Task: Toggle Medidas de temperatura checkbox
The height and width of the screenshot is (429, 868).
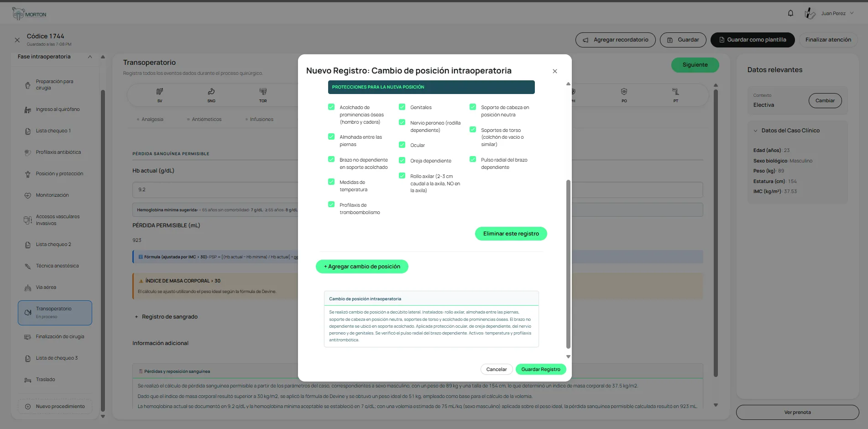Action: coord(331,182)
